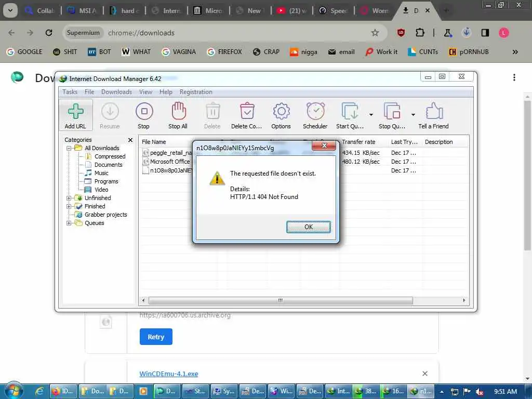
Task: Show more bookmarks chevron
Action: tap(515, 52)
